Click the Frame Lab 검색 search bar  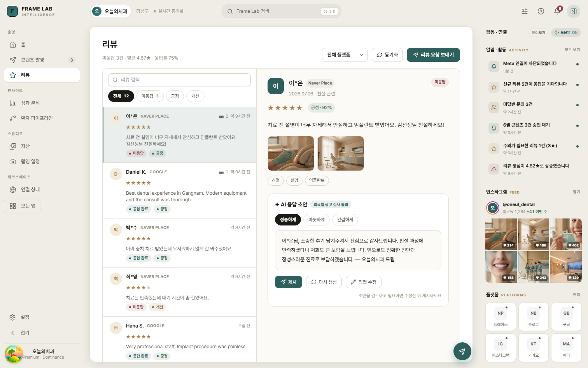click(282, 11)
